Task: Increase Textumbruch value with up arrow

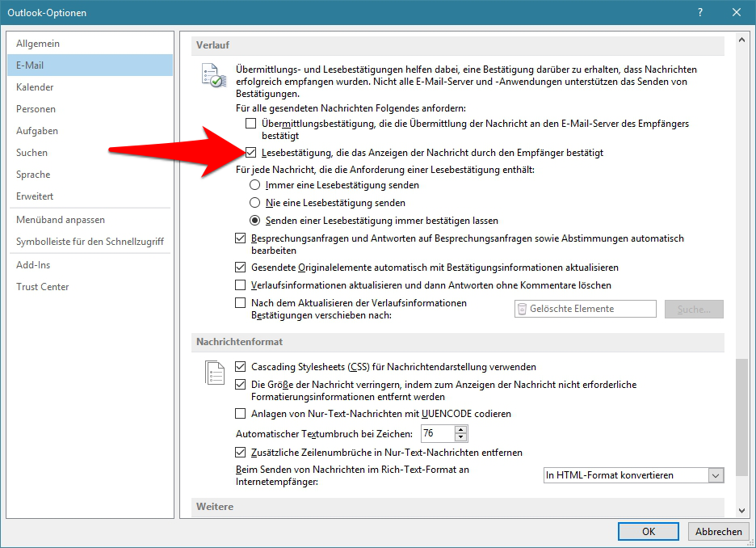Action: click(461, 429)
